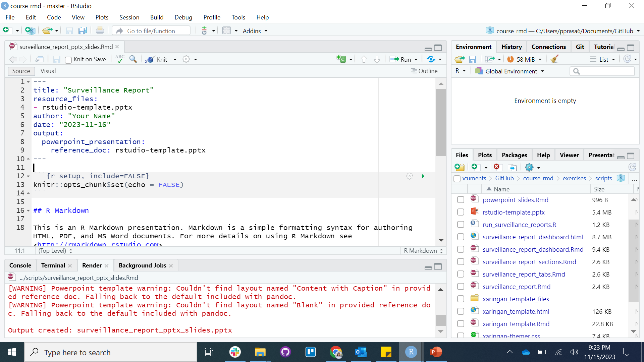This screenshot has height=362, width=644.
Task: Switch editor to Visual mode
Action: (48, 71)
